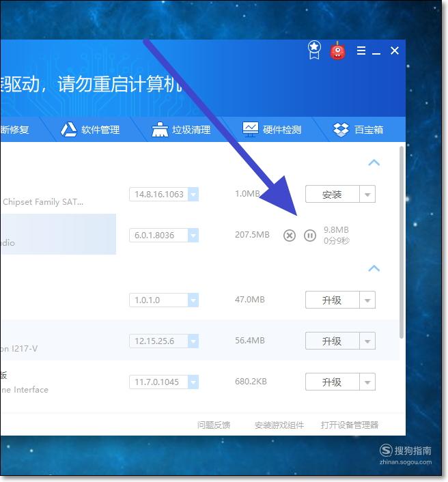Click the red monster mascot icon
The width and height of the screenshot is (448, 482).
337,51
